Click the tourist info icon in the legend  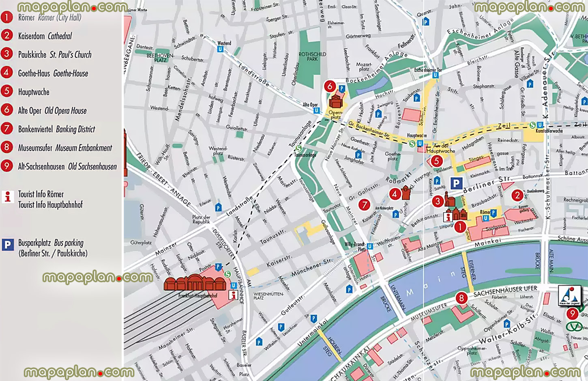point(7,197)
